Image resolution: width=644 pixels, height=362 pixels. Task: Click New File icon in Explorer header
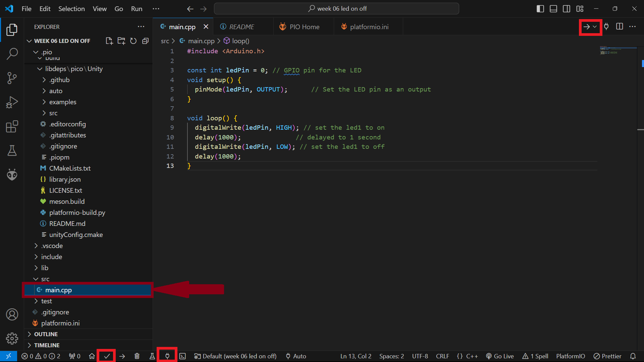tap(109, 41)
